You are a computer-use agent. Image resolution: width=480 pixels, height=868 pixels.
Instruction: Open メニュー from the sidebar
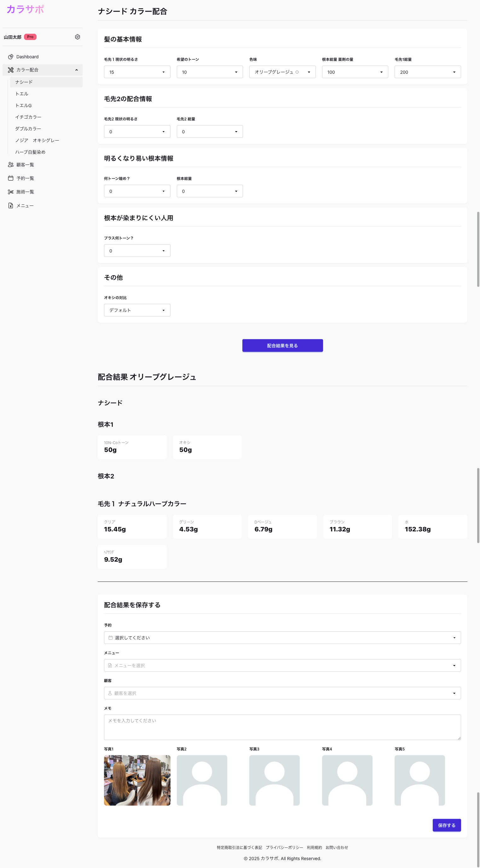pos(43,205)
